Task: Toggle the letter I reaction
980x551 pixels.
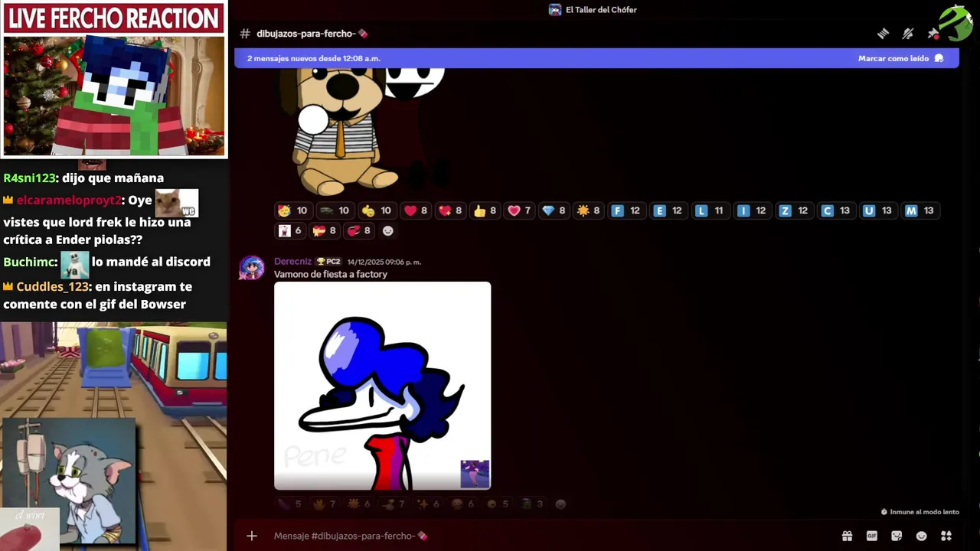Action: pyautogui.click(x=752, y=210)
